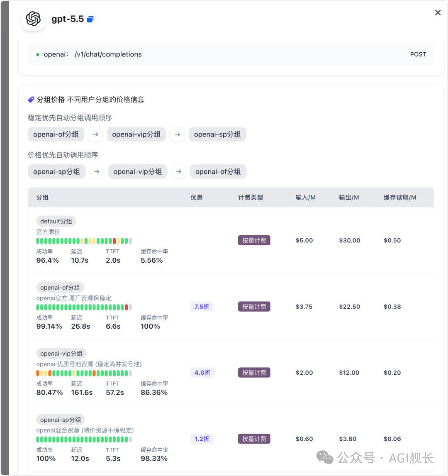448x476 pixels.
Task: Click the $0.50 cache read price
Action: (392, 240)
